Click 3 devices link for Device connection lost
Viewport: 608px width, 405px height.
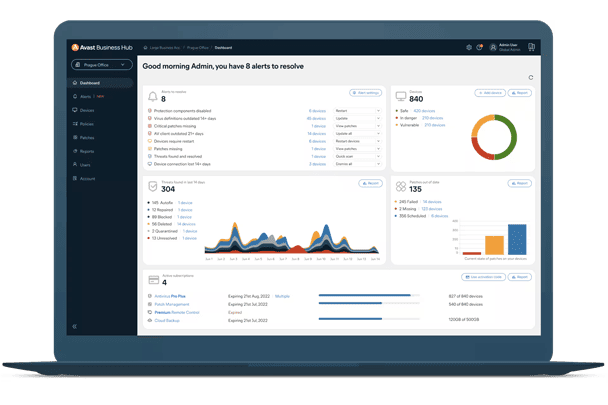point(318,164)
